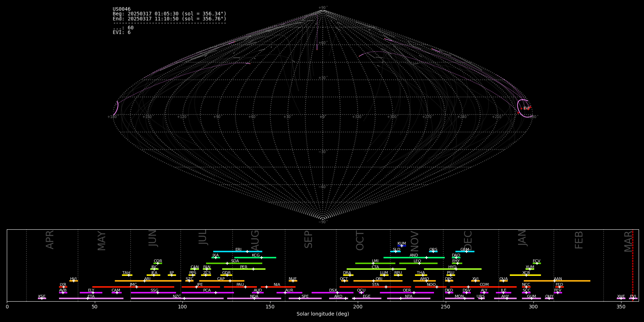Image resolution: width=644 pixels, height=322 pixels.
Task: Click the SPE shower label
Action: [305, 297]
